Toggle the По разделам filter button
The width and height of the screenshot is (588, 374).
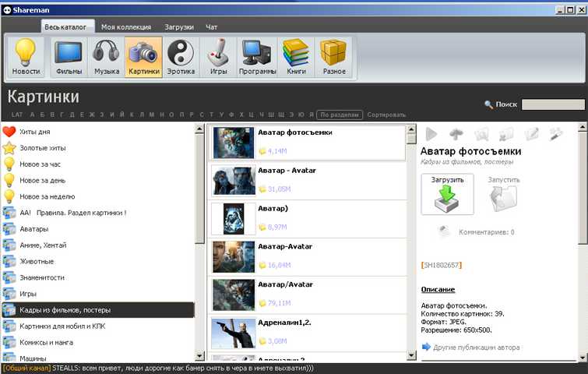pyautogui.click(x=340, y=115)
